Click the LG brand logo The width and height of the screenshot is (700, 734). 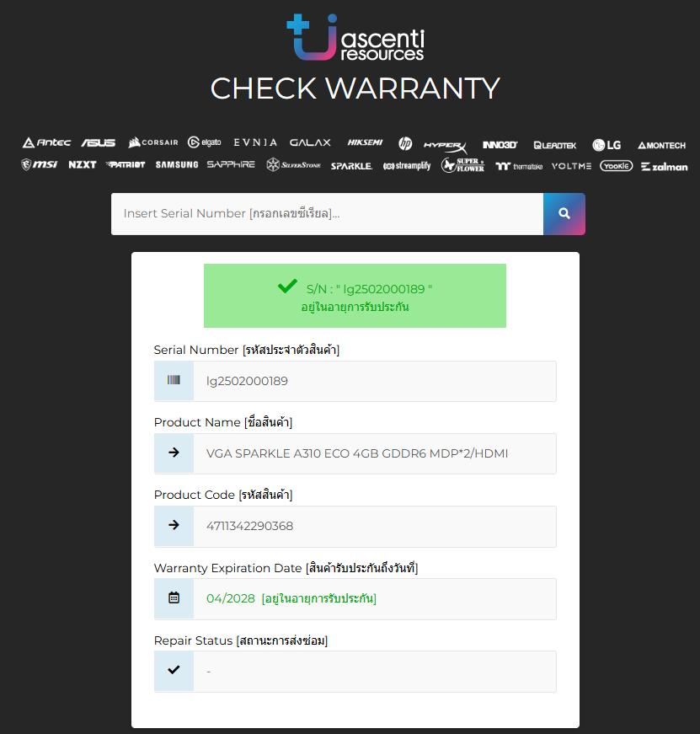(606, 145)
